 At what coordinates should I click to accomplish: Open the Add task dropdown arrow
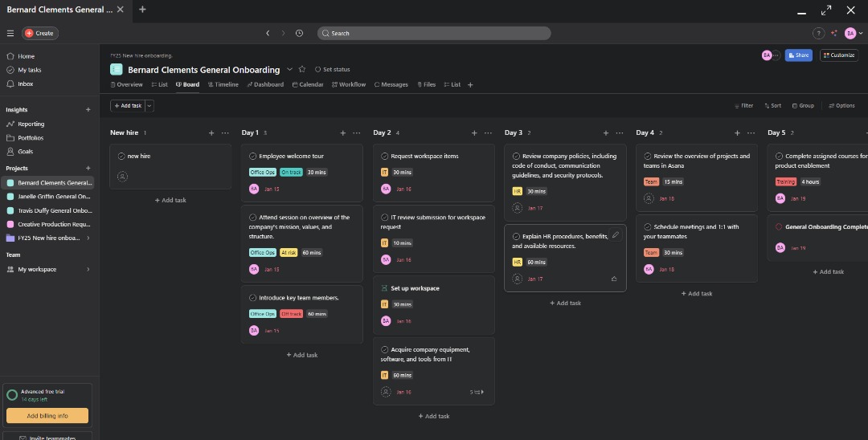point(149,105)
